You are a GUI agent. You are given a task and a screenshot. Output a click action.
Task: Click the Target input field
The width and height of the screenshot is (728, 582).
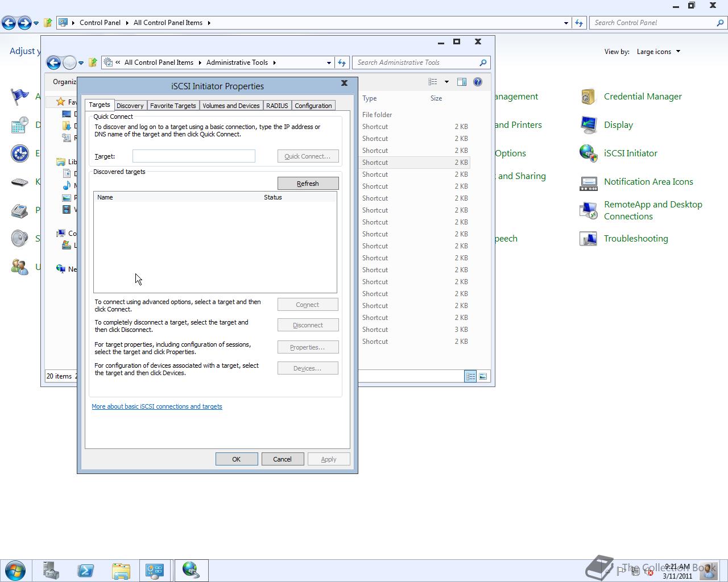click(x=193, y=156)
